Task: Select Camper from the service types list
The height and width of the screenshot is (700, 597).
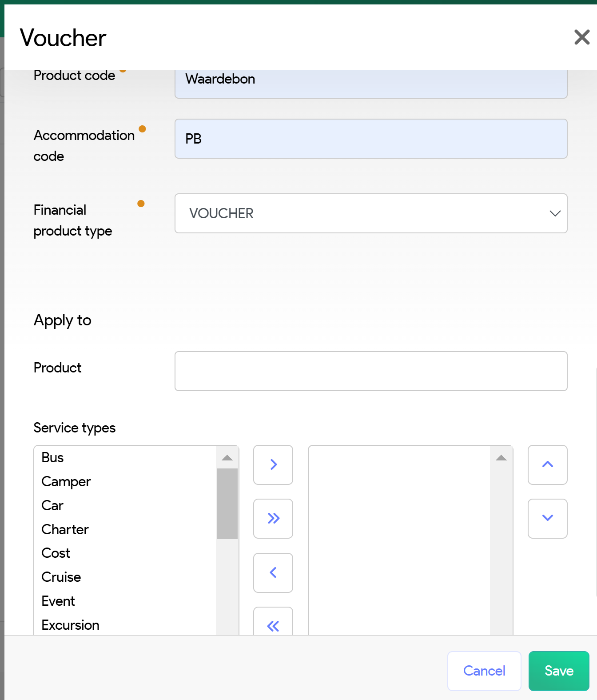Action: (66, 482)
